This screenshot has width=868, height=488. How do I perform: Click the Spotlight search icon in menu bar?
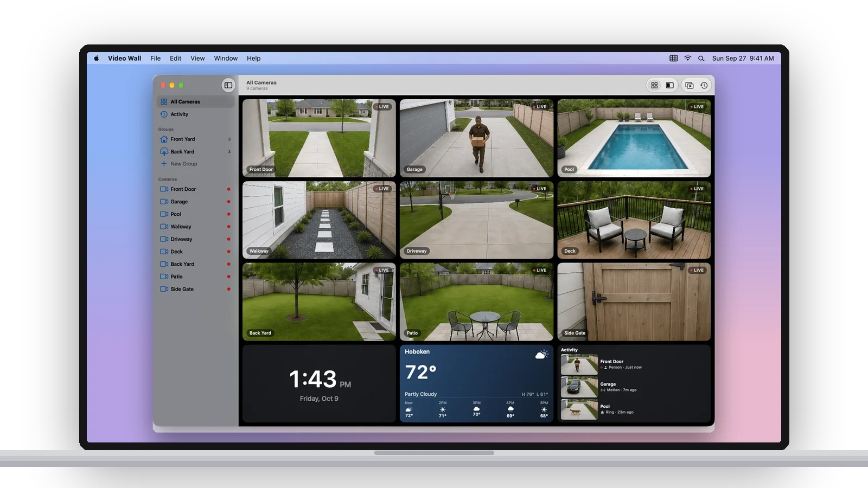701,58
